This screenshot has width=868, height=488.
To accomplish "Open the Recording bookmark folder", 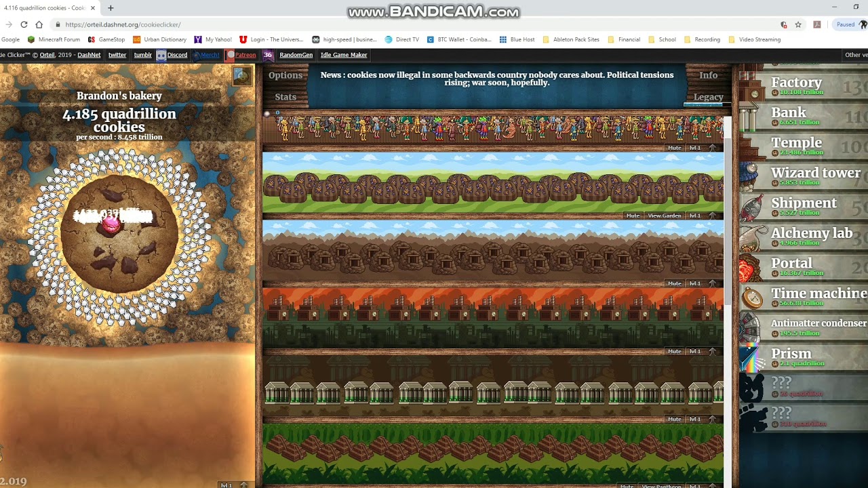I will (x=701, y=39).
